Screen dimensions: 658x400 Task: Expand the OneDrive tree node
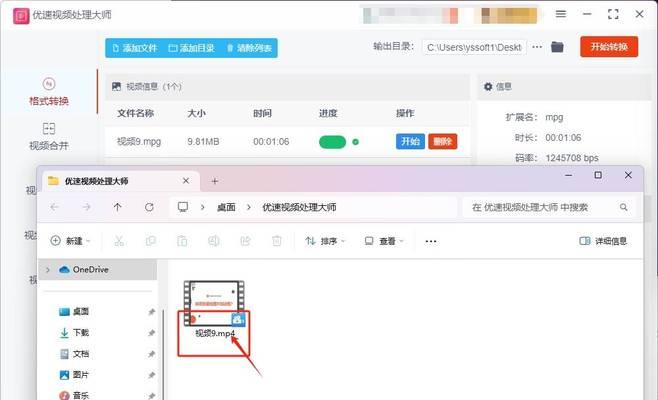(48, 270)
